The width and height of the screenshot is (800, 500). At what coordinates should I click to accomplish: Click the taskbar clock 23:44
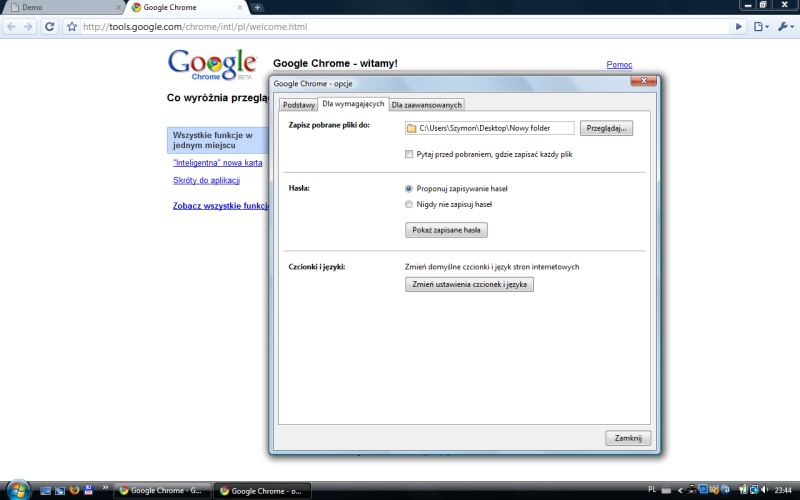[x=783, y=490]
